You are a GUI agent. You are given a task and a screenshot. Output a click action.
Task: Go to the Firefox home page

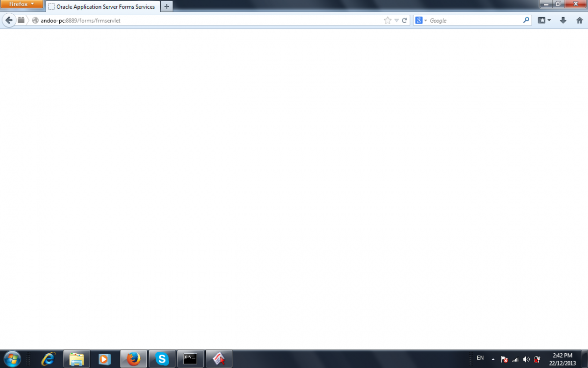tap(579, 21)
